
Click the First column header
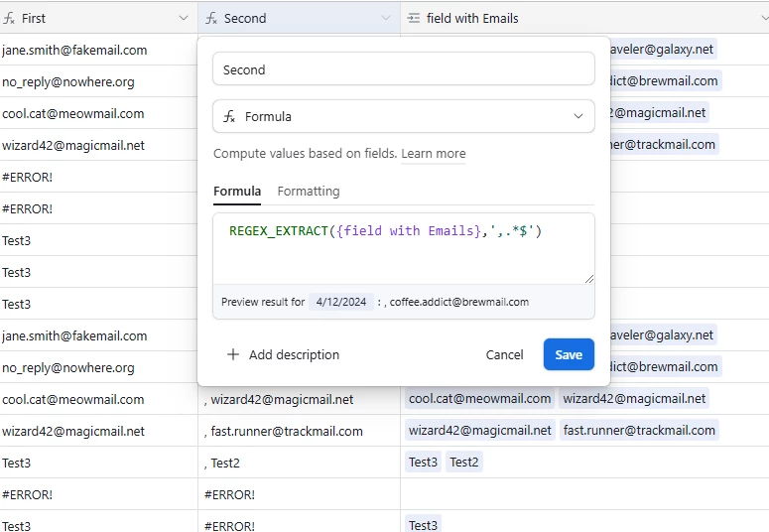point(98,18)
